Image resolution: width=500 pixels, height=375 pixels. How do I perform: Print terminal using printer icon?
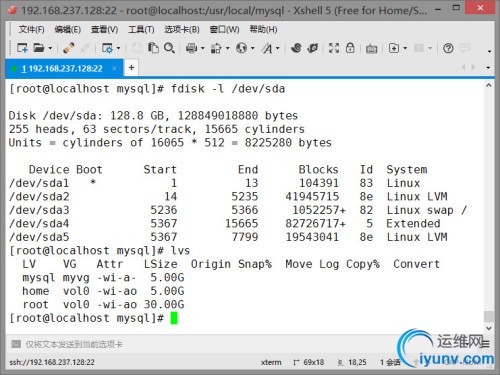[191, 49]
